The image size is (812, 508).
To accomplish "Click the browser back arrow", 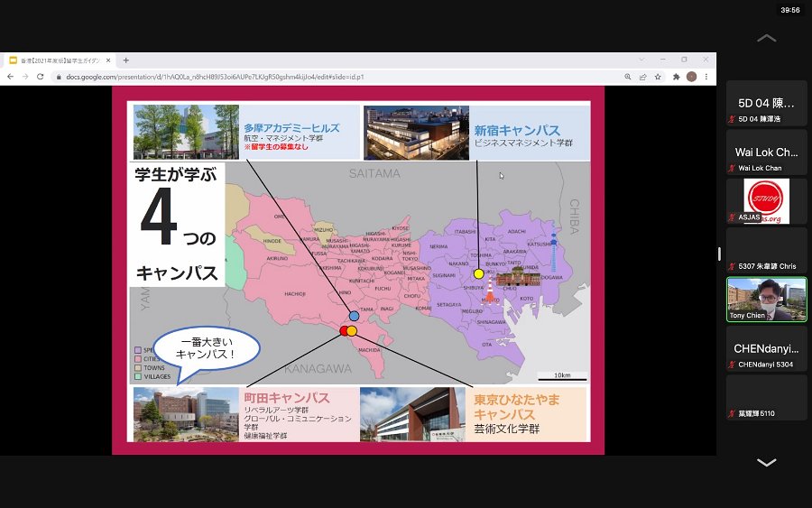I will (x=10, y=77).
